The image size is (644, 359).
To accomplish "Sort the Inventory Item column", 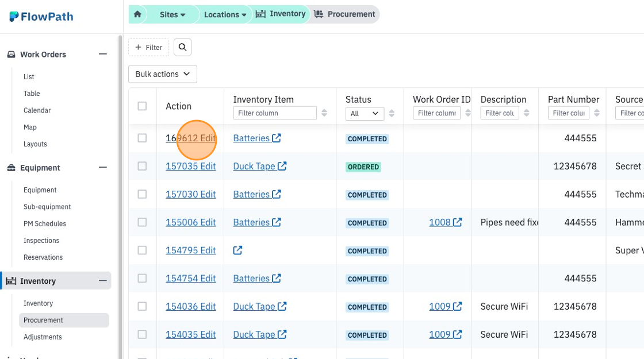I will click(x=324, y=113).
